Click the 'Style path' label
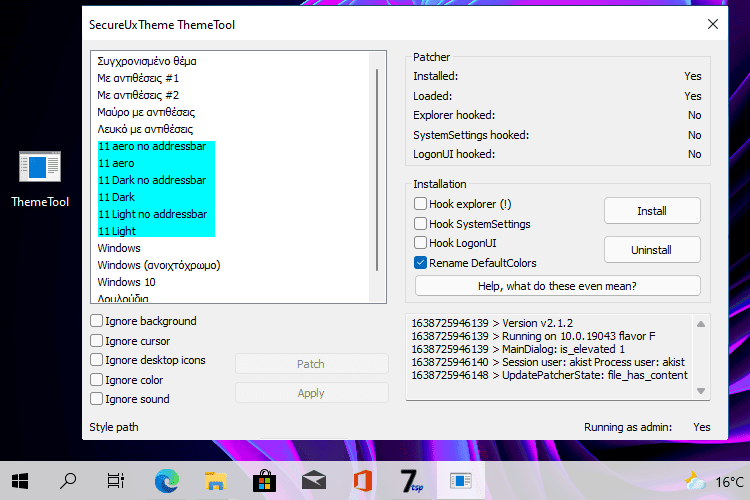This screenshot has height=500, width=750. click(114, 427)
